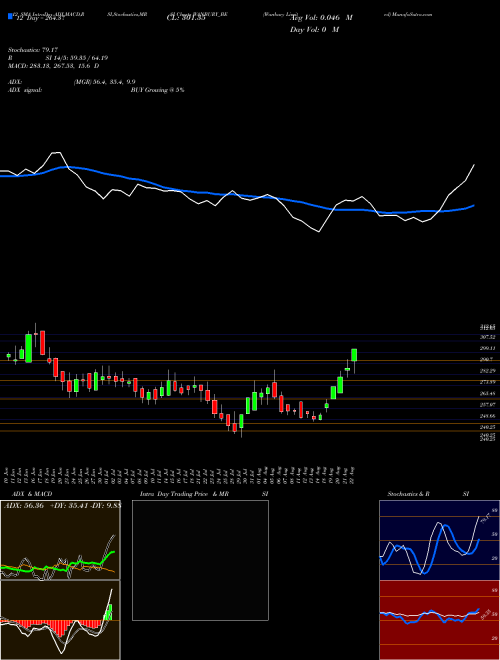500x660 pixels.
Task: Click the empty intraday trading price chart box
Action: pos(200,560)
